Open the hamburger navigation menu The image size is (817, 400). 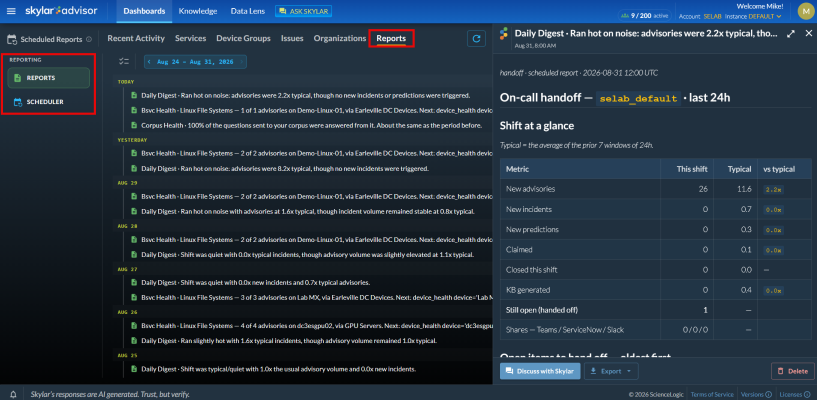point(11,11)
